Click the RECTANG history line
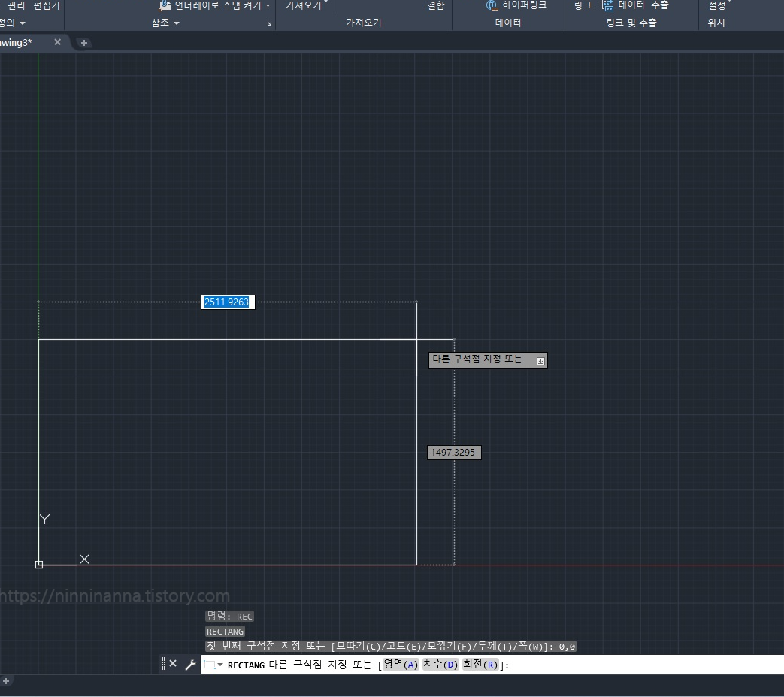The width and height of the screenshot is (784, 697). point(225,632)
